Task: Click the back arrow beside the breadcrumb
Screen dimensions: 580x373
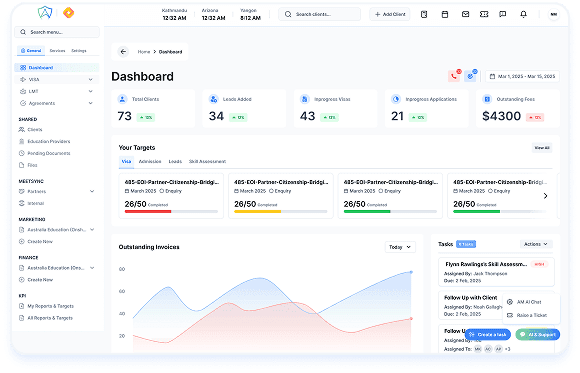Action: coord(123,52)
